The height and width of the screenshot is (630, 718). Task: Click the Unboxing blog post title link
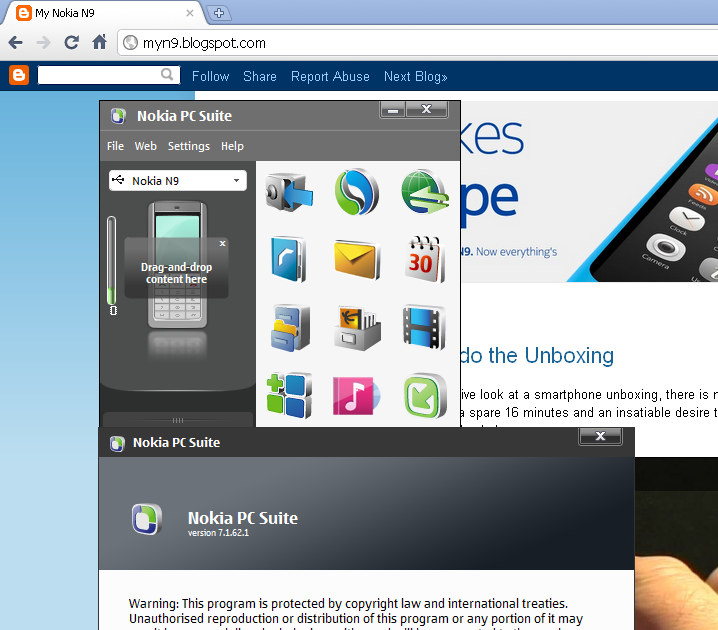(x=537, y=355)
